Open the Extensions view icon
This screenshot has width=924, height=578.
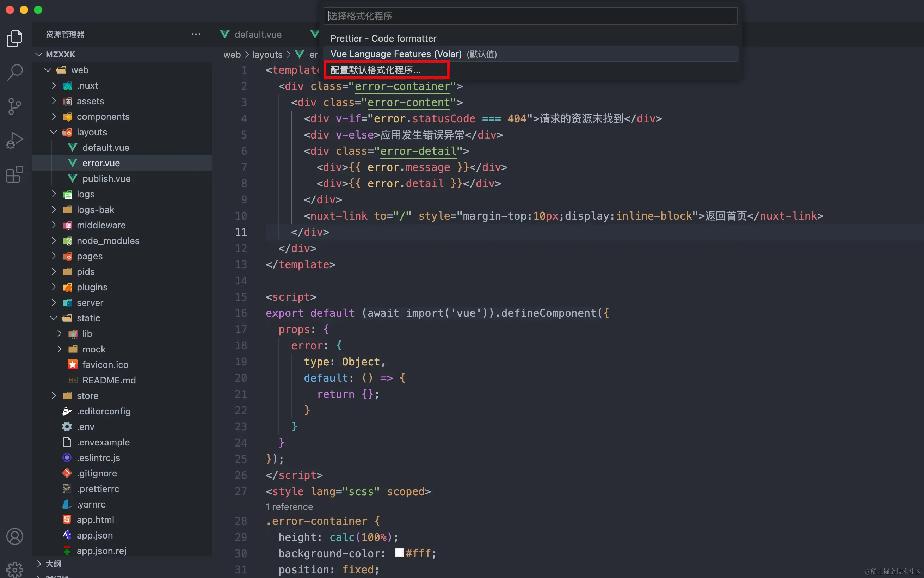click(14, 174)
